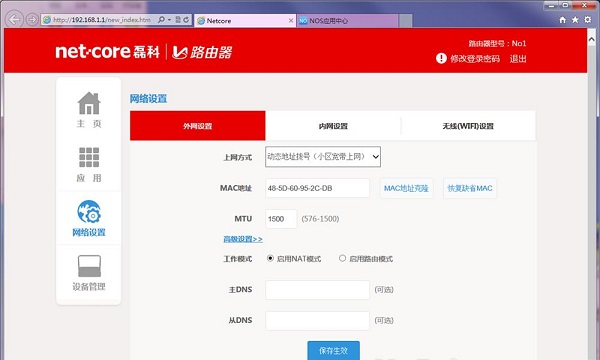Image resolution: width=600 pixels, height=360 pixels.
Task: Switch to the NOS应用中心 browser tab
Action: click(347, 21)
